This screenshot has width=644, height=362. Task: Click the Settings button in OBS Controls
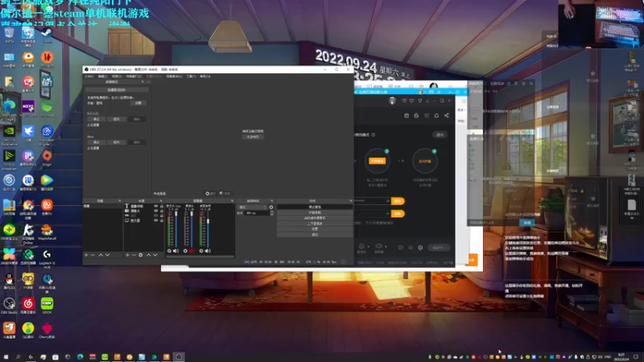click(x=315, y=229)
